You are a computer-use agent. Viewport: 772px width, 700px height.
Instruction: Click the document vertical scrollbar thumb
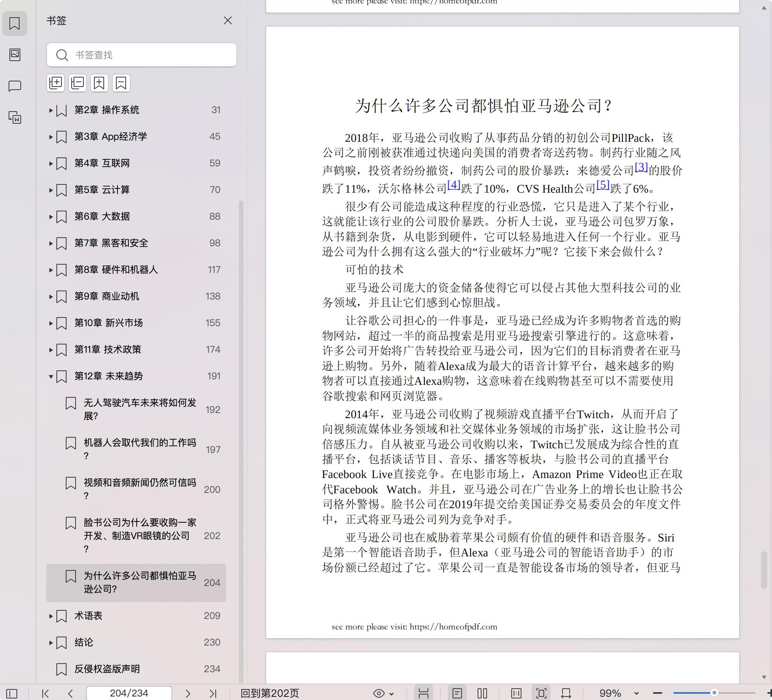(x=764, y=570)
